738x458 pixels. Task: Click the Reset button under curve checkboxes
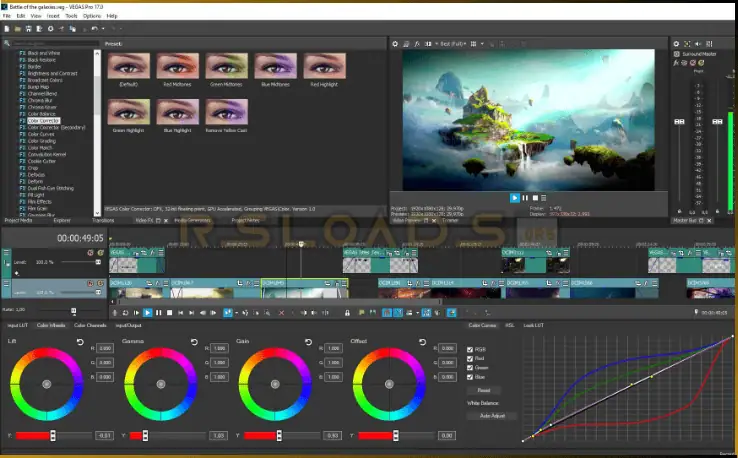[484, 390]
